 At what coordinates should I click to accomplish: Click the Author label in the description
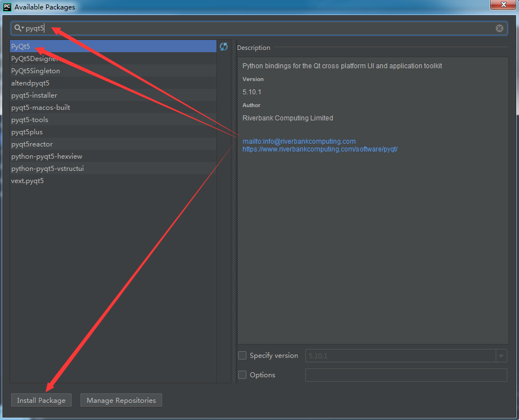click(x=251, y=105)
